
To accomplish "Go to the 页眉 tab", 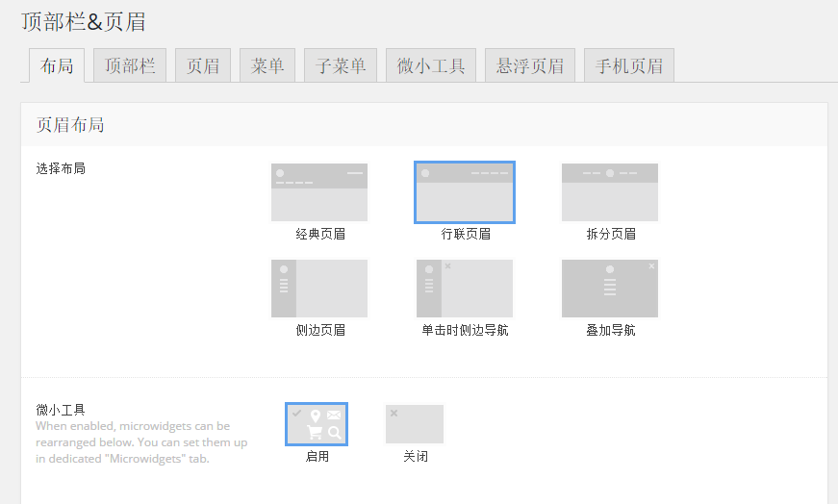I will click(203, 65).
